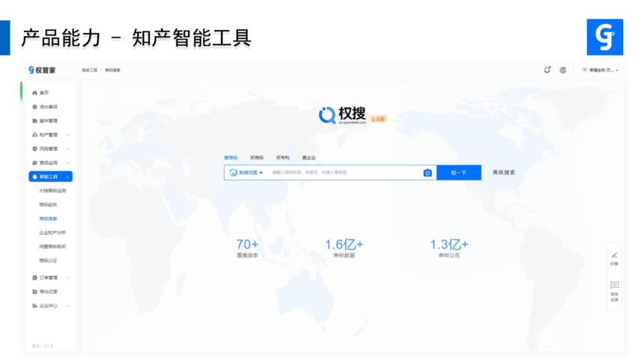The width and height of the screenshot is (644, 362).
Task: Click the 权管家 logo
Action: (42, 70)
